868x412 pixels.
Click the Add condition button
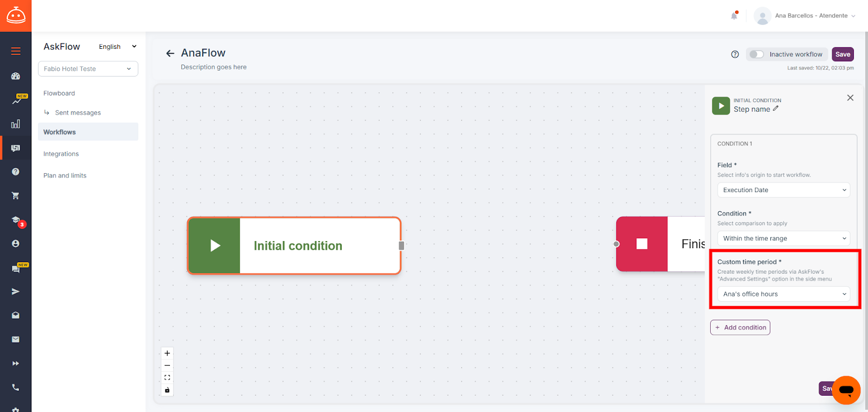pos(740,327)
